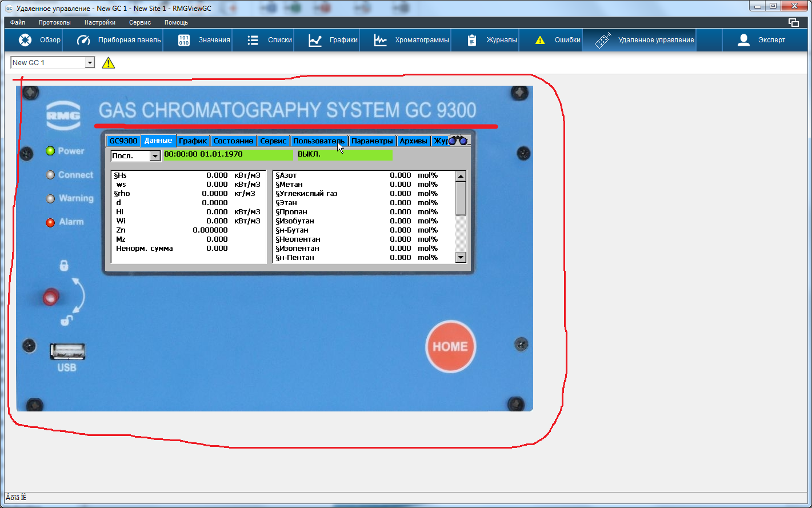Select the Параметры tab
This screenshot has width=812, height=508.
tap(372, 141)
